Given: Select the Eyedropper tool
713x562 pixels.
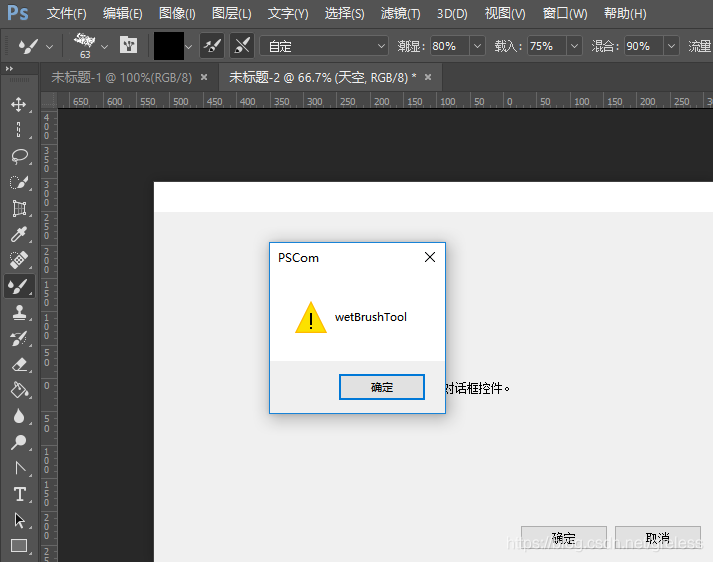Looking at the screenshot, I should (x=19, y=234).
